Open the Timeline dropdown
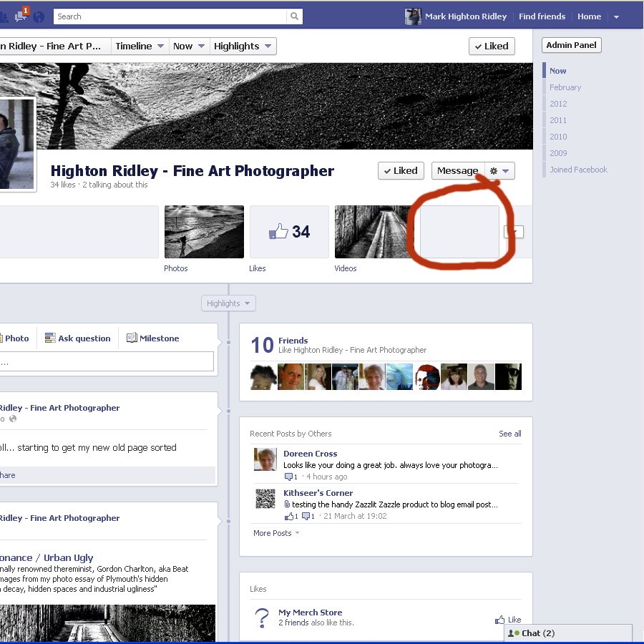This screenshot has width=644, height=644. [140, 46]
